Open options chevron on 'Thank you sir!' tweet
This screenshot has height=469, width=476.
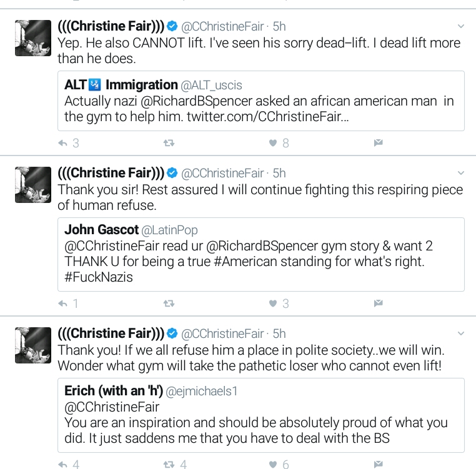(461, 173)
